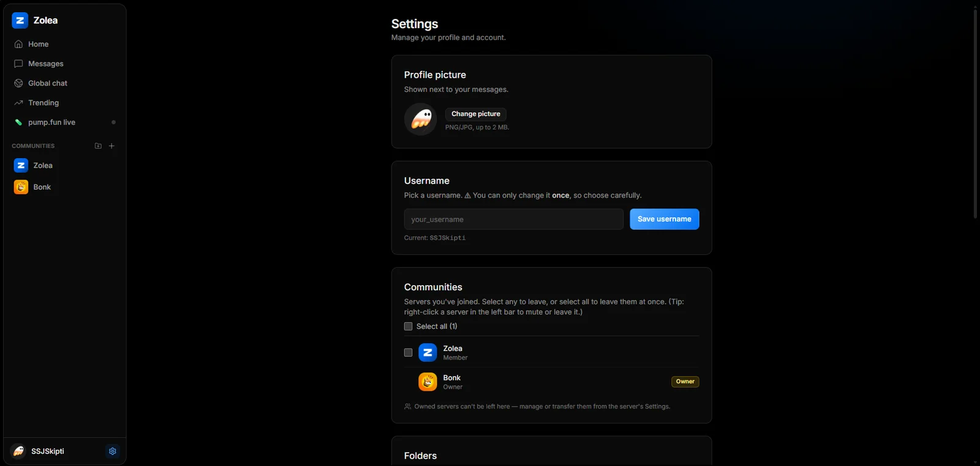980x466 pixels.
Task: Click the Zolea logo in the sidebar header
Action: (20, 20)
